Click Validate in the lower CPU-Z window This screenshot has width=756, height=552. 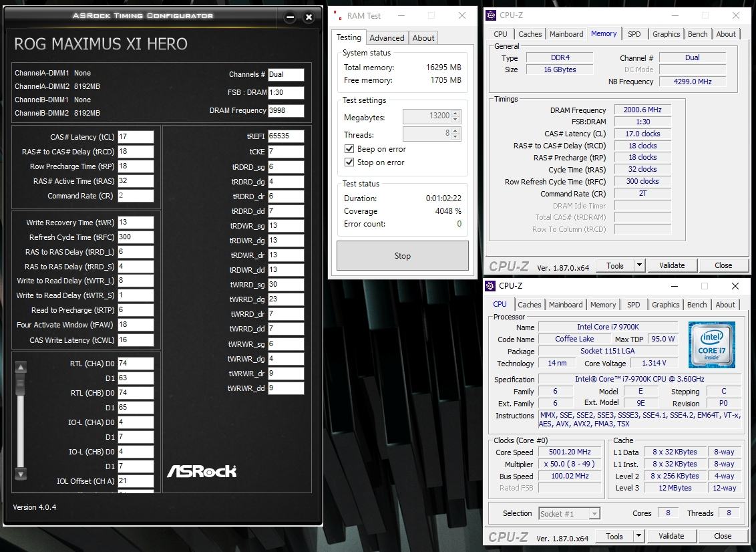click(671, 536)
